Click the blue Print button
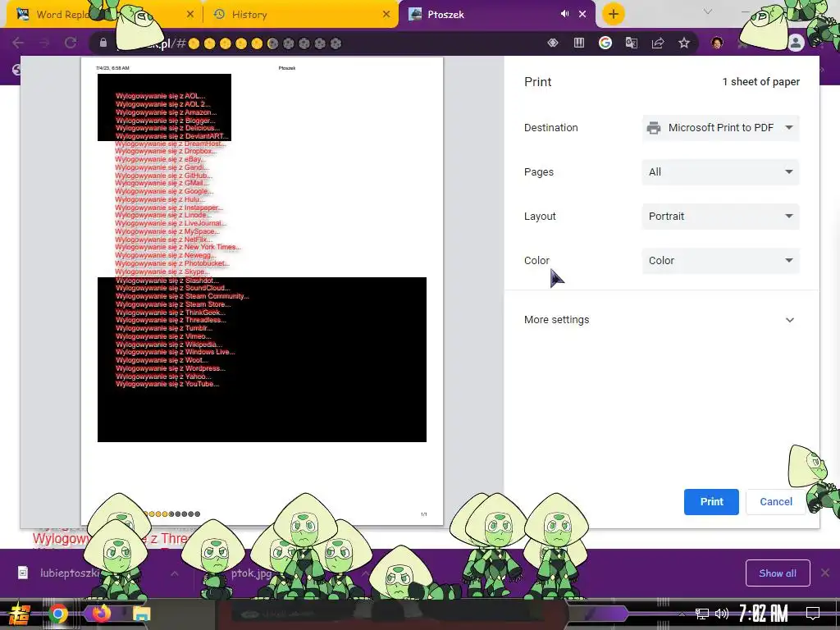Viewport: 840px width, 630px height. [711, 502]
